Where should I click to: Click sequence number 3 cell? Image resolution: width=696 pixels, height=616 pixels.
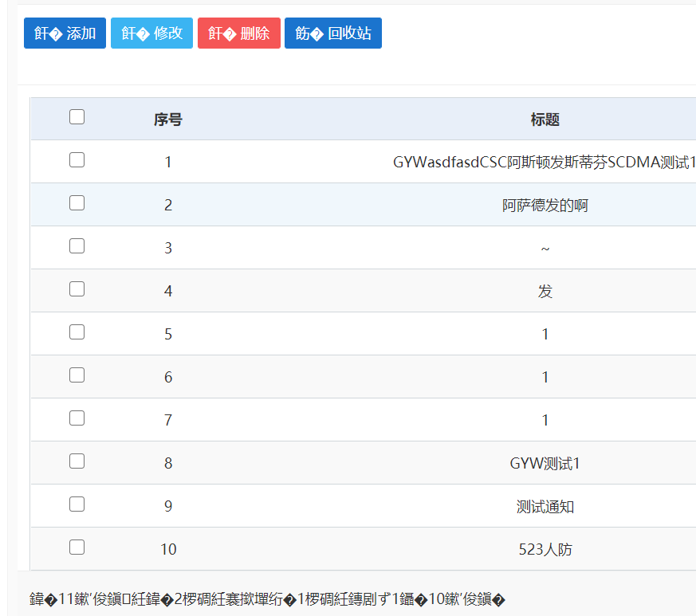(168, 248)
